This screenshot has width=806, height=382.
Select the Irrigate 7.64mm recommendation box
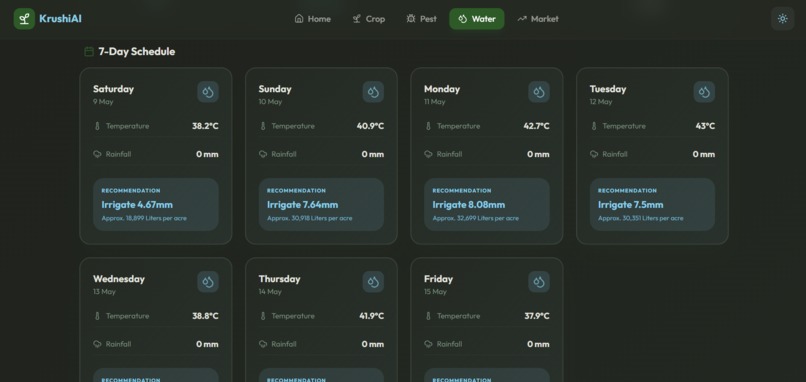pos(321,205)
